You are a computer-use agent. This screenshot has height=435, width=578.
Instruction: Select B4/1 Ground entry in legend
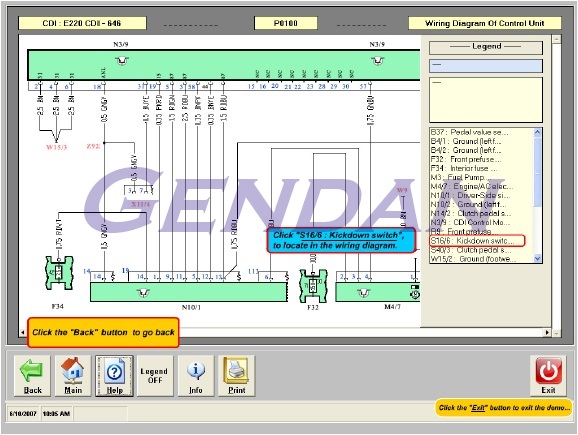(x=466, y=141)
